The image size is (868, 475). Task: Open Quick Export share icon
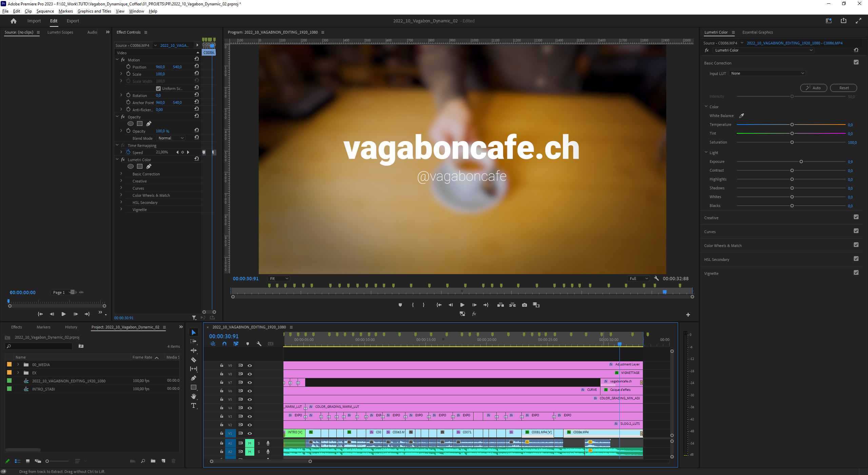[x=843, y=21]
